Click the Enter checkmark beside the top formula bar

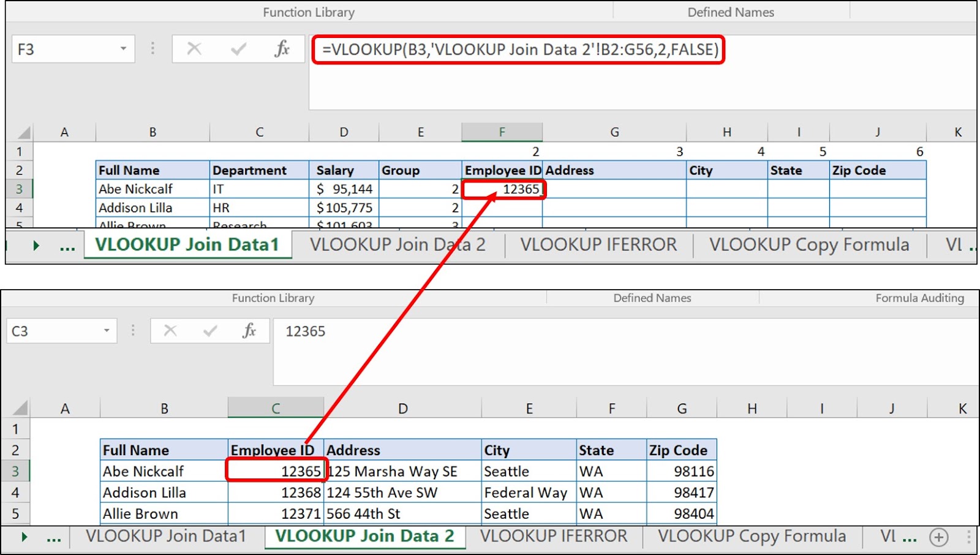[238, 49]
